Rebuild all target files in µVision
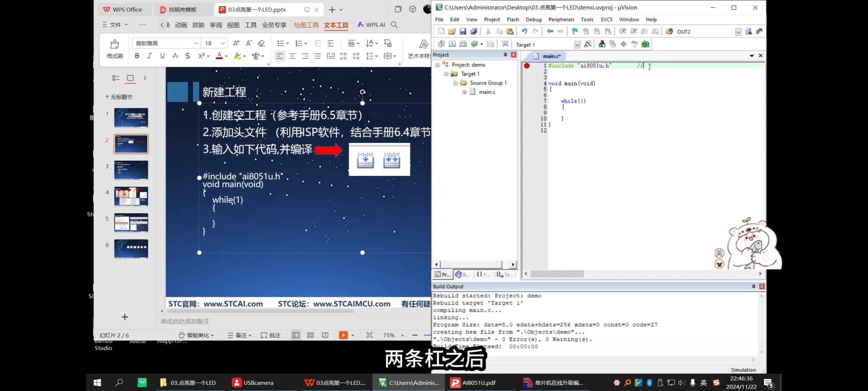This screenshot has height=391, width=868. point(463,44)
